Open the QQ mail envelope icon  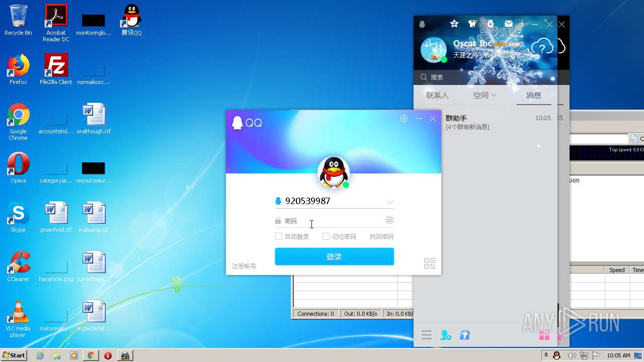pyautogui.click(x=509, y=24)
